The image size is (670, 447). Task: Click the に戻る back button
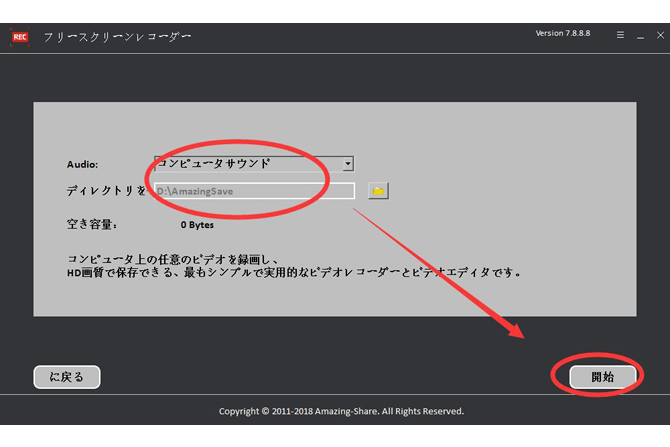pyautogui.click(x=67, y=377)
